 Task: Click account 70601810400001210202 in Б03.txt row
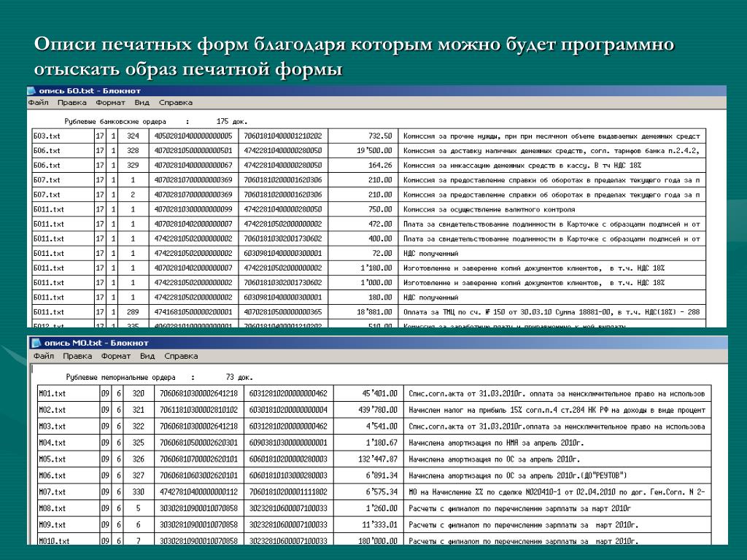[282, 136]
